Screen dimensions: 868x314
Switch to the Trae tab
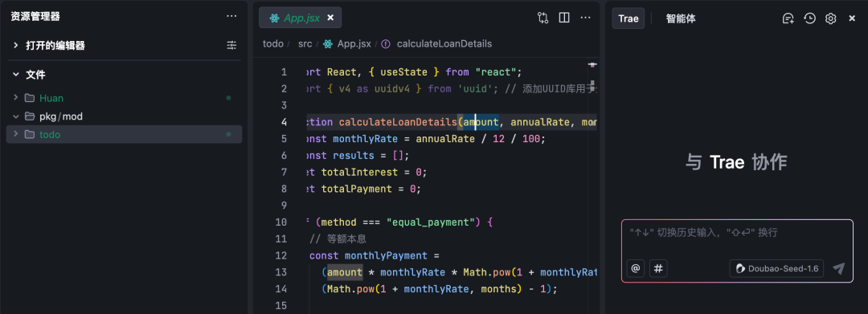pyautogui.click(x=628, y=18)
